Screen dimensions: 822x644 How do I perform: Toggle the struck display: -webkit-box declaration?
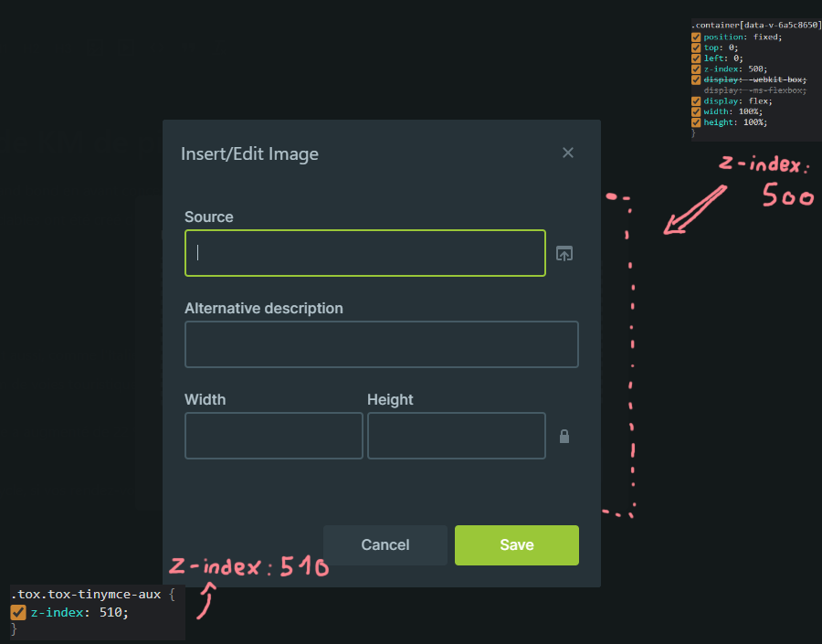696,79
